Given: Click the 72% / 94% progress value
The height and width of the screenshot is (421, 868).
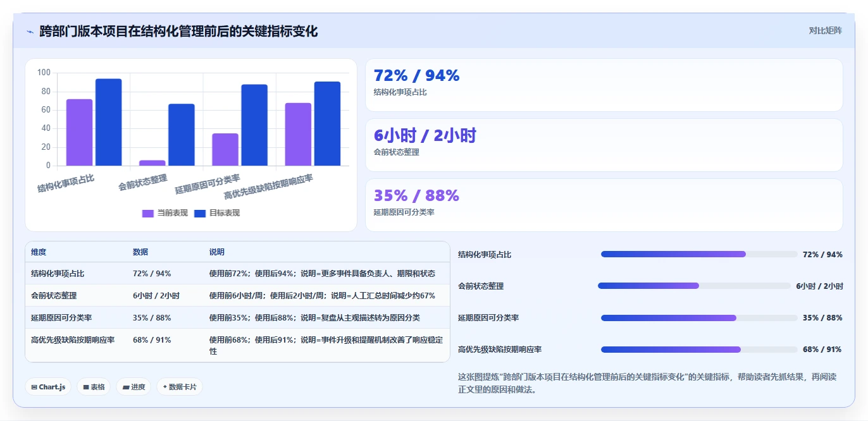Looking at the screenshot, I should click(822, 254).
